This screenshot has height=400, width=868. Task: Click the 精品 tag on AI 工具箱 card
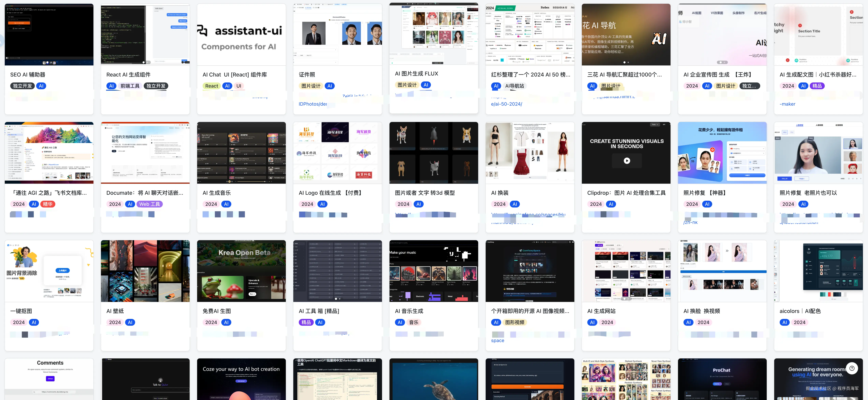point(306,322)
